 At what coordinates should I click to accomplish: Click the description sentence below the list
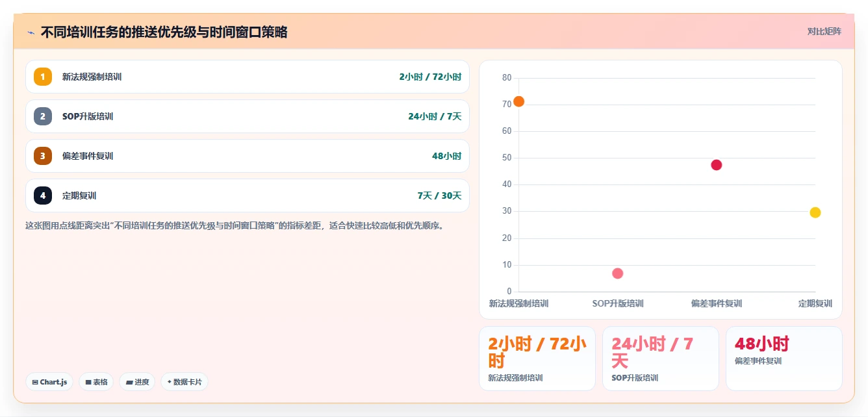pyautogui.click(x=235, y=226)
